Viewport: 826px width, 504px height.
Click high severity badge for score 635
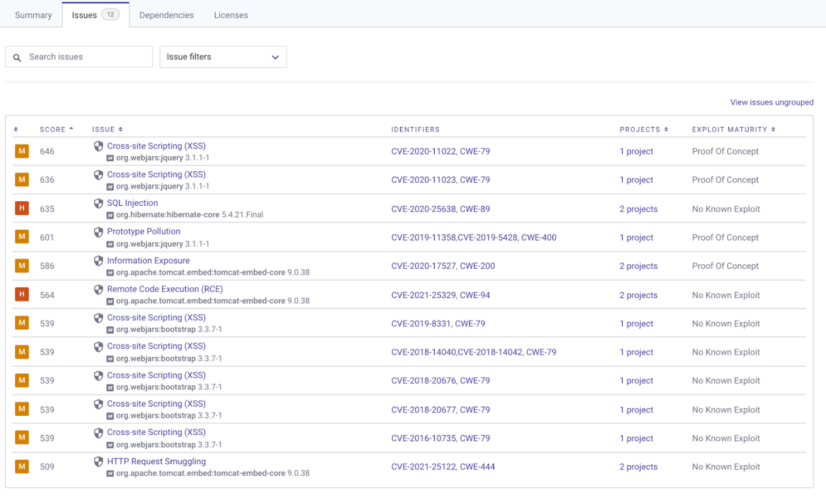click(22, 208)
